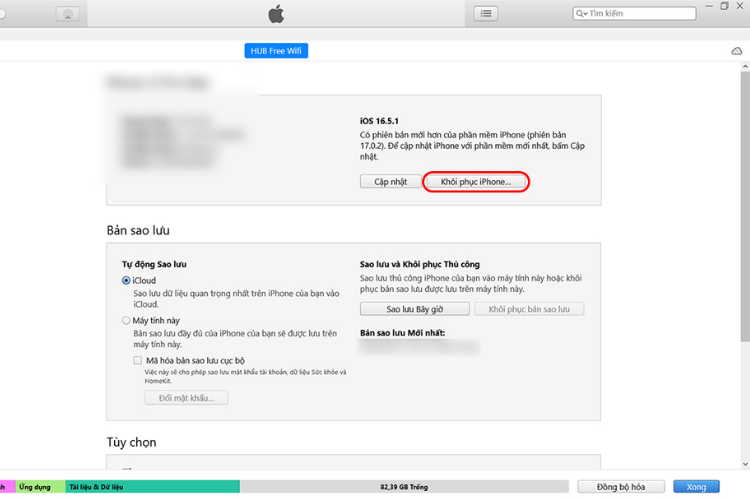Screen dimensions: 750x500
Task: Click the Đồng bộ hóa button
Action: pyautogui.click(x=621, y=487)
